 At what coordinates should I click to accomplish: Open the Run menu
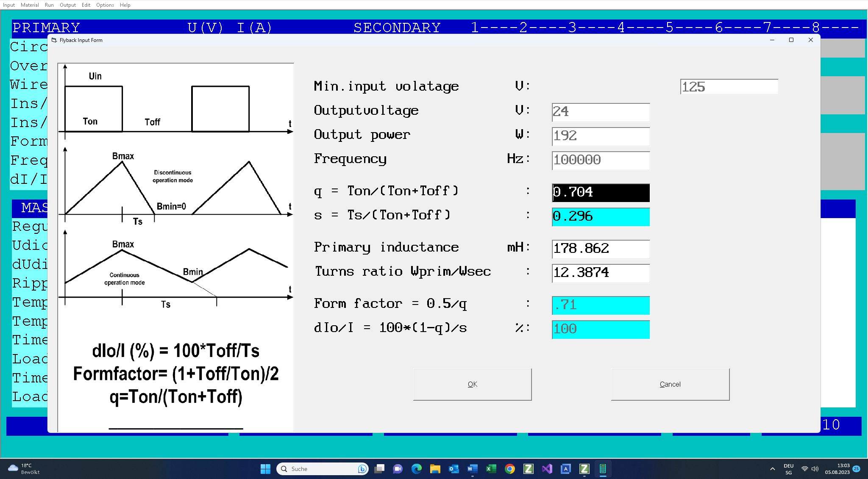pyautogui.click(x=49, y=5)
